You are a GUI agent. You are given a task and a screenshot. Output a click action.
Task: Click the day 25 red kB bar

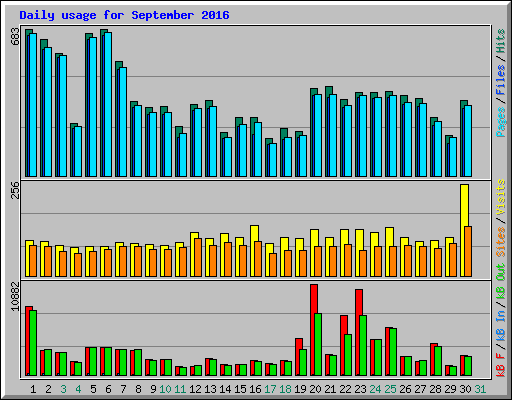coord(389,351)
